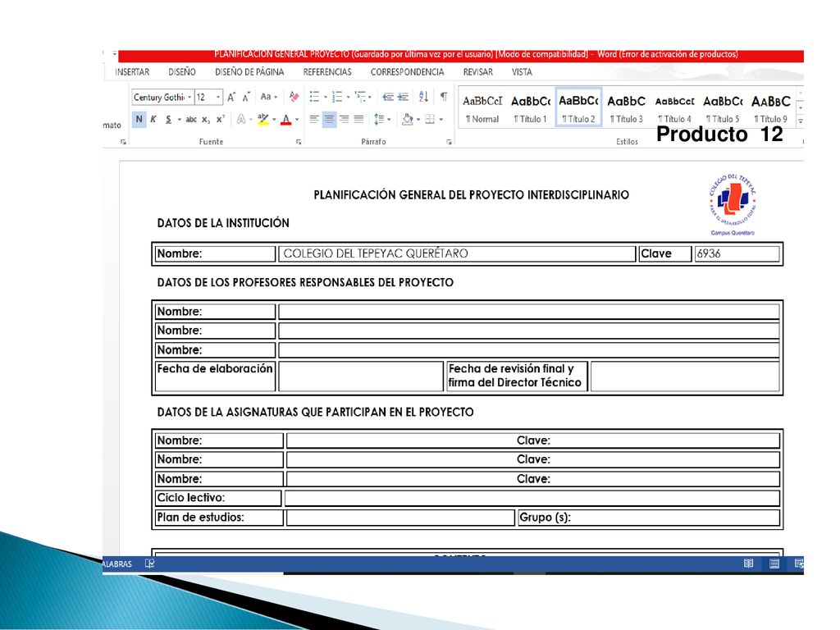Apply red font color
The width and height of the screenshot is (840, 630).
[x=286, y=120]
